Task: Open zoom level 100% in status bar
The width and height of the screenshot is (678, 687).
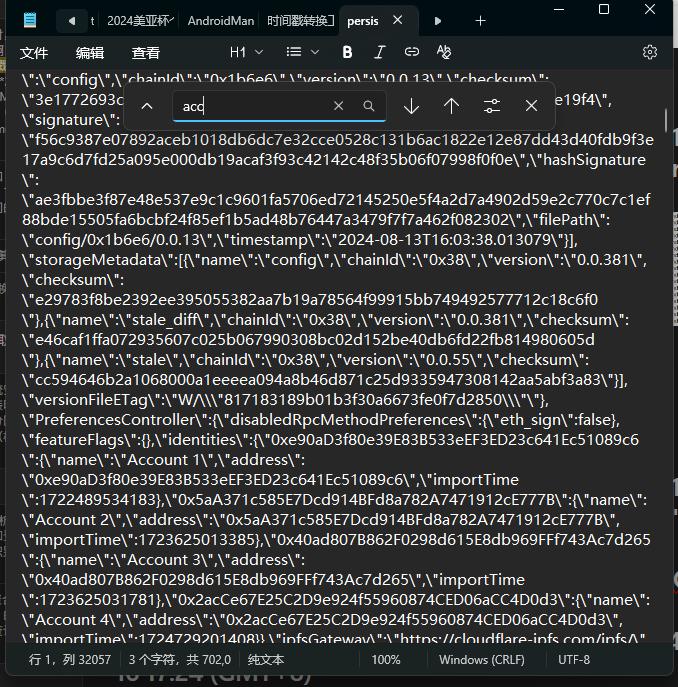Action: (x=386, y=659)
